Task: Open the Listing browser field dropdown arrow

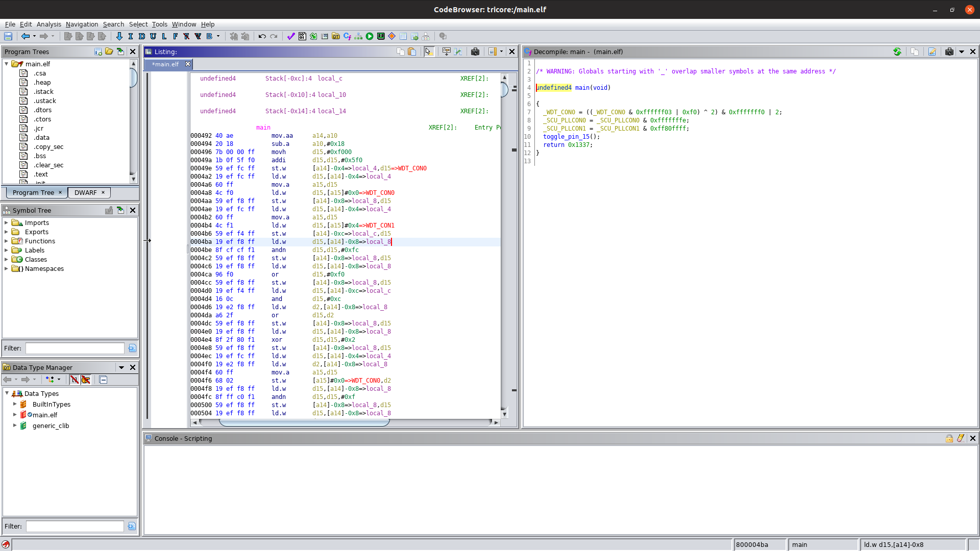Action: click(501, 52)
